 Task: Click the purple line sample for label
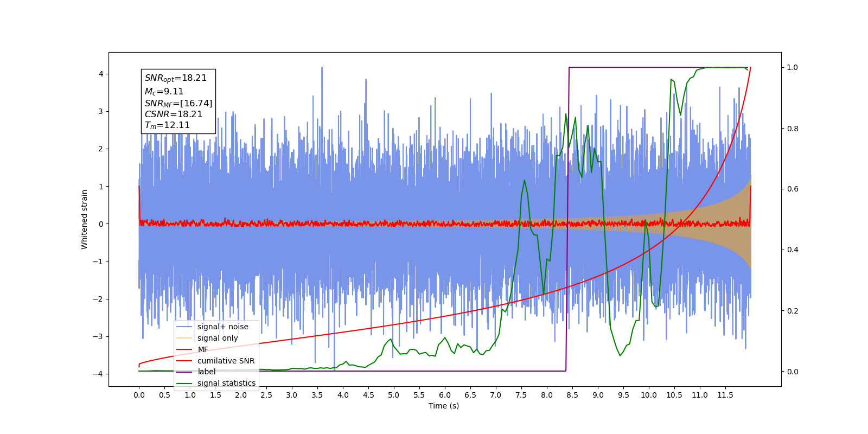185,372
